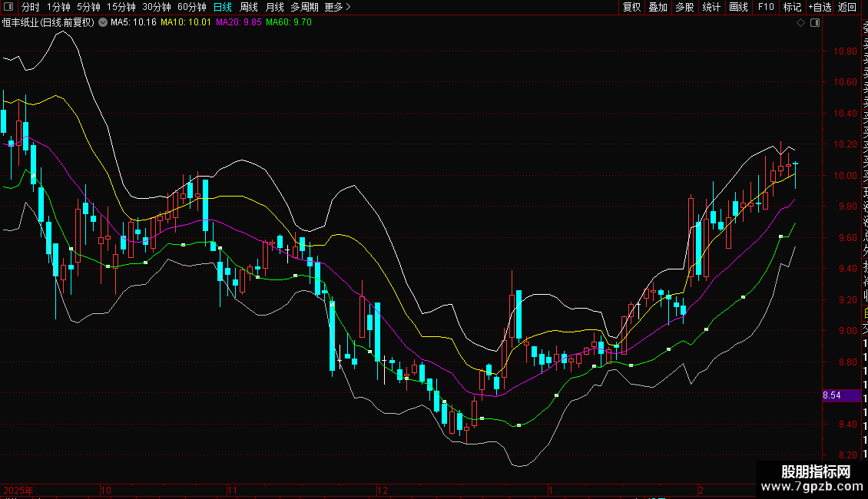868x499 pixels.
Task: Switch to 周线 weekly chart period
Action: 249,7
